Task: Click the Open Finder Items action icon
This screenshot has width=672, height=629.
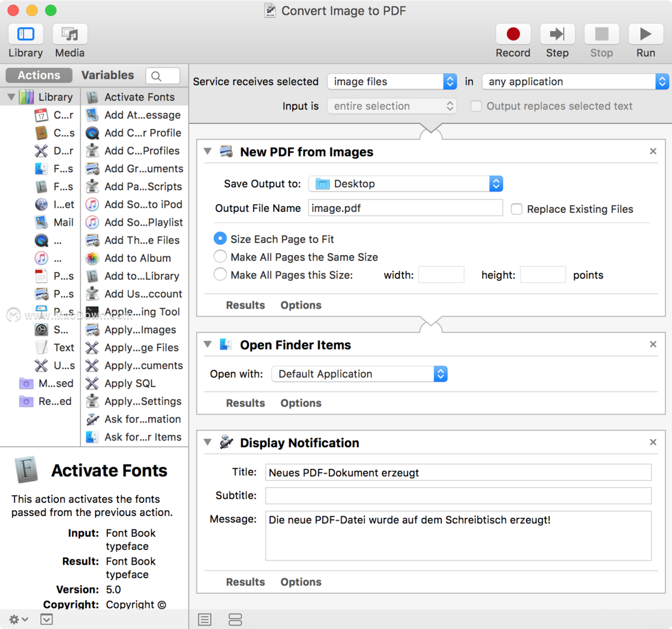Action: (x=226, y=345)
